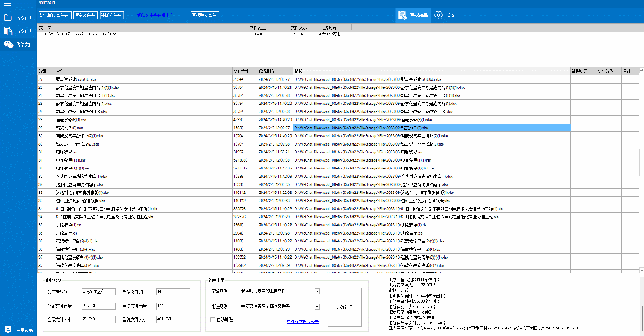
Task: Tick the checkbox of the folder list row
Action: click(x=41, y=35)
